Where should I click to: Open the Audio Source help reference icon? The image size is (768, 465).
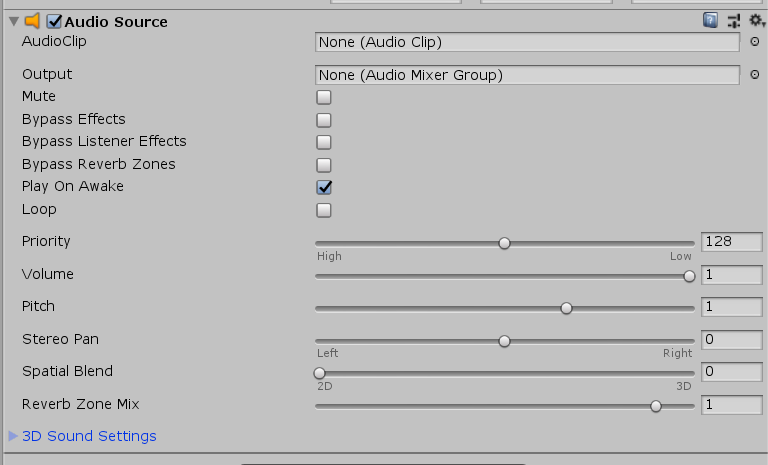point(711,20)
